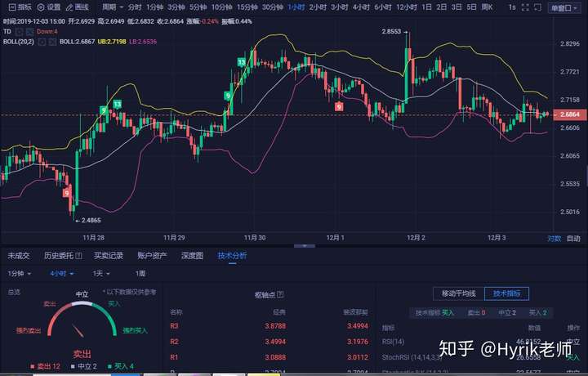Open the 指标 indicators menu icon

tap(11, 7)
